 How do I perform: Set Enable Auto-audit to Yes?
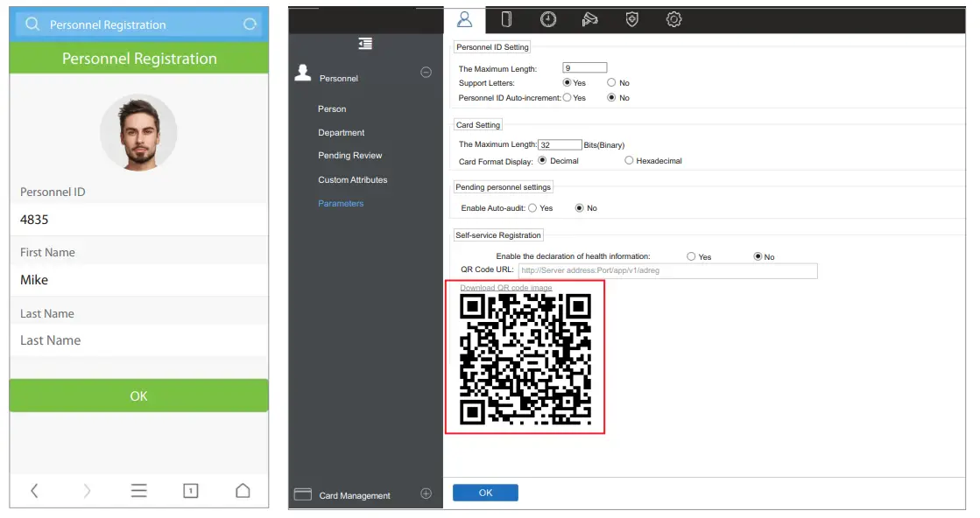(x=532, y=208)
